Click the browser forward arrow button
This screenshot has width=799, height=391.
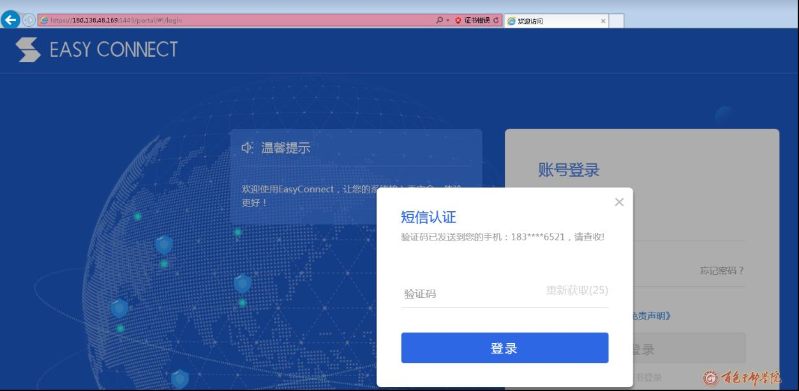point(29,20)
